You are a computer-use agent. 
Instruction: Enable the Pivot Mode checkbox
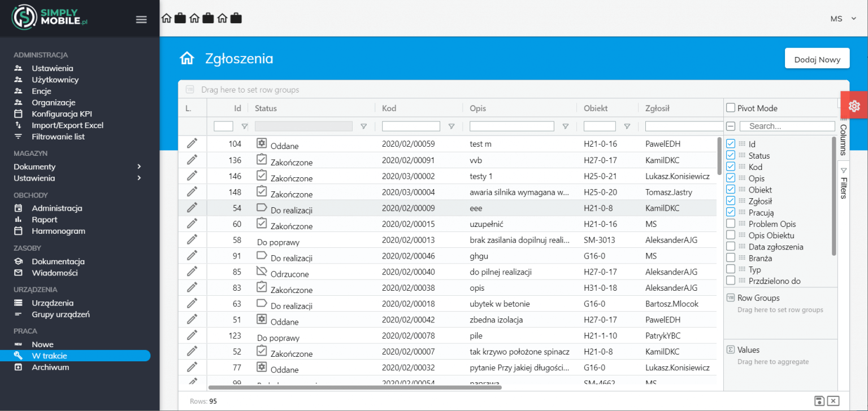[731, 108]
